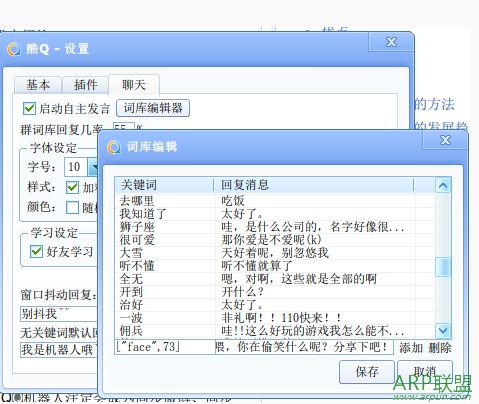The width and height of the screenshot is (479, 404).
Task: Click the scrollbar up arrow in the keyword list
Action: point(443,185)
